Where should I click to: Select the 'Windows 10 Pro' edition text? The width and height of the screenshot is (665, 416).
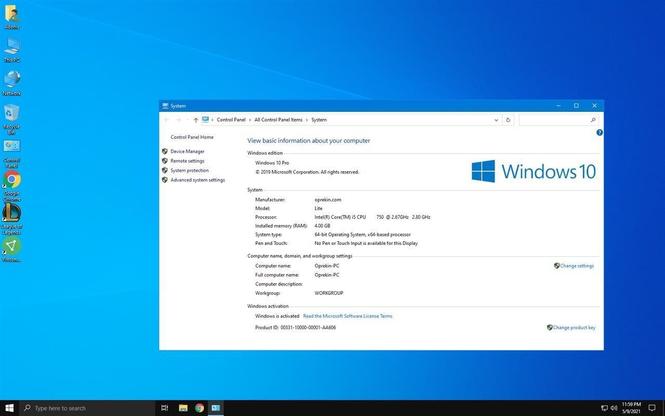272,163
